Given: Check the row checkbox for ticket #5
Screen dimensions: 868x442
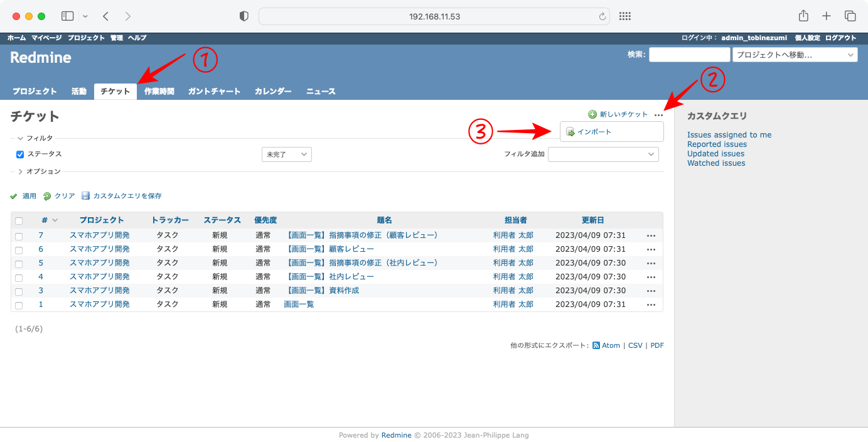Looking at the screenshot, I should point(18,262).
